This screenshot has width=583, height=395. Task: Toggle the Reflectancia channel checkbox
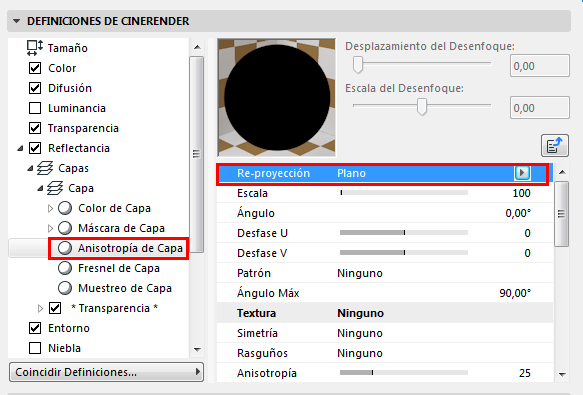click(35, 148)
